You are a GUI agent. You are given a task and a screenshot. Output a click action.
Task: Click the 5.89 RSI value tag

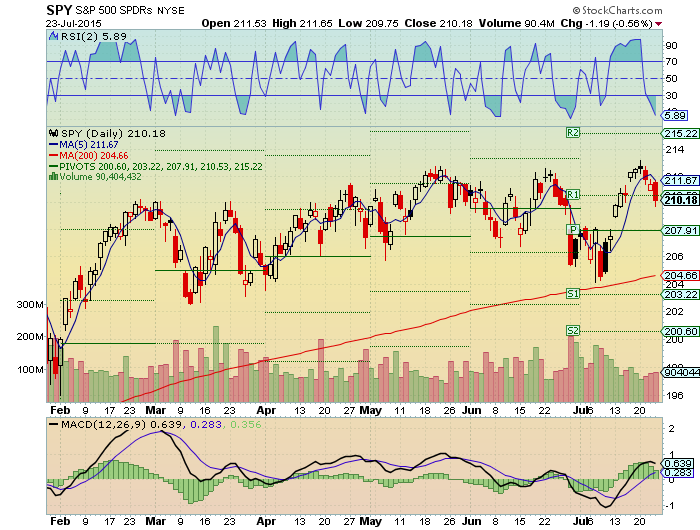[675, 116]
